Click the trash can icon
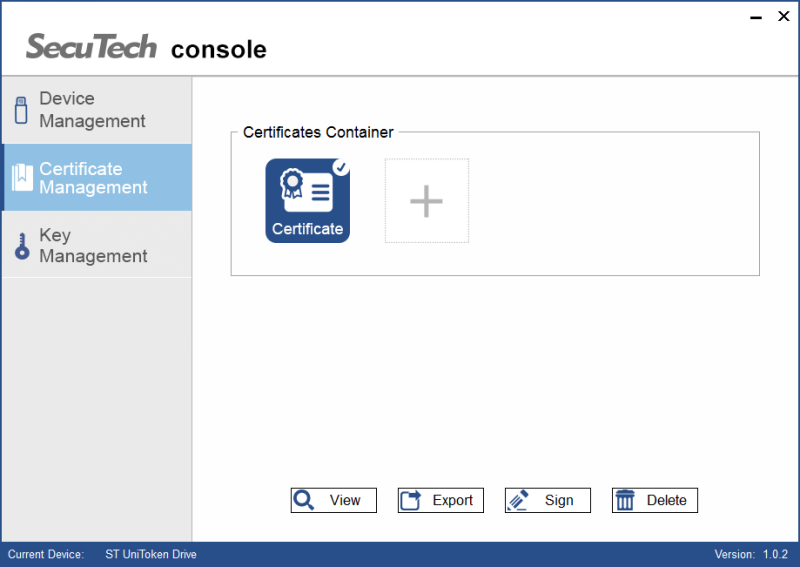 coord(624,500)
